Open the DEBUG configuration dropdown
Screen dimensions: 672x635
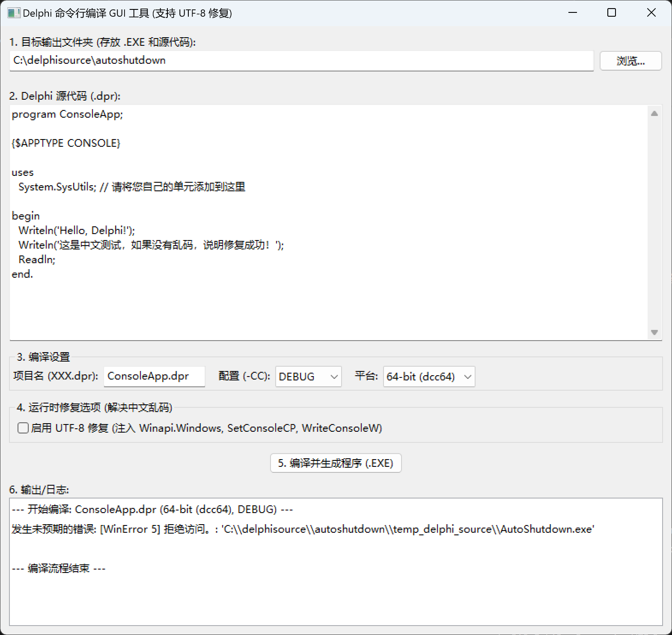coord(308,377)
